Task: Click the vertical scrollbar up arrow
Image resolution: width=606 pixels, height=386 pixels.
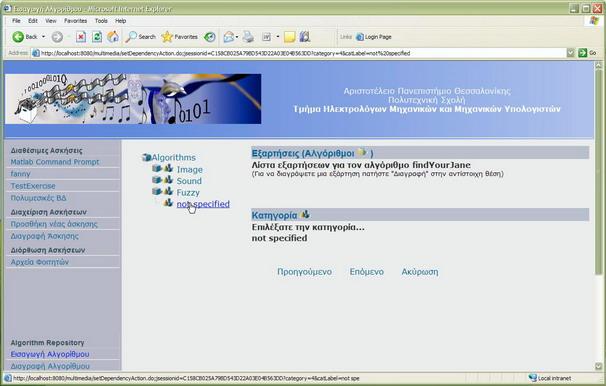Action: 599,66
